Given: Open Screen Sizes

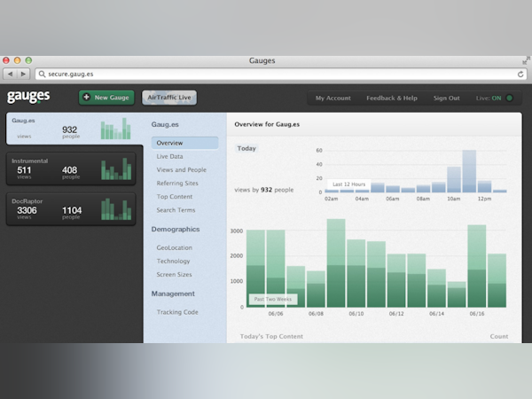Looking at the screenshot, I should click(174, 275).
